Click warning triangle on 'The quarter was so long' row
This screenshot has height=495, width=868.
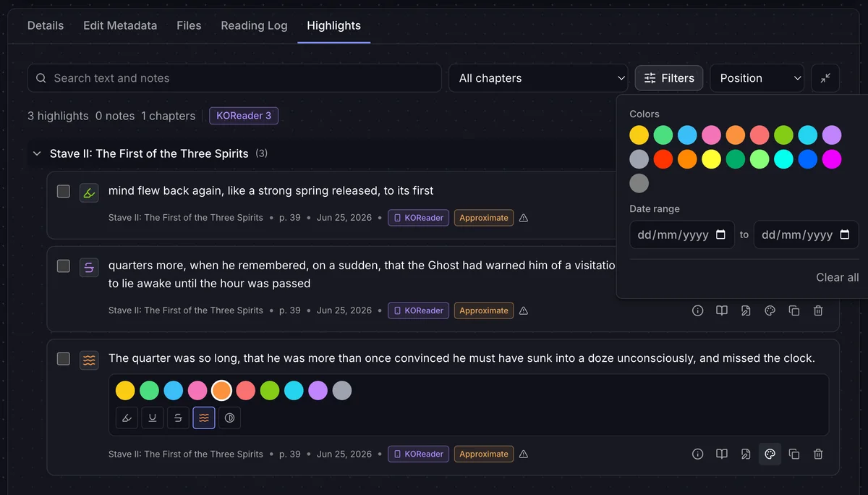[x=524, y=454]
